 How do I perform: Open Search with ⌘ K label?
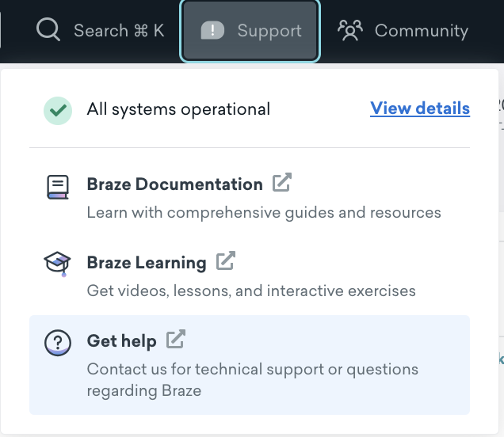[x=119, y=31]
